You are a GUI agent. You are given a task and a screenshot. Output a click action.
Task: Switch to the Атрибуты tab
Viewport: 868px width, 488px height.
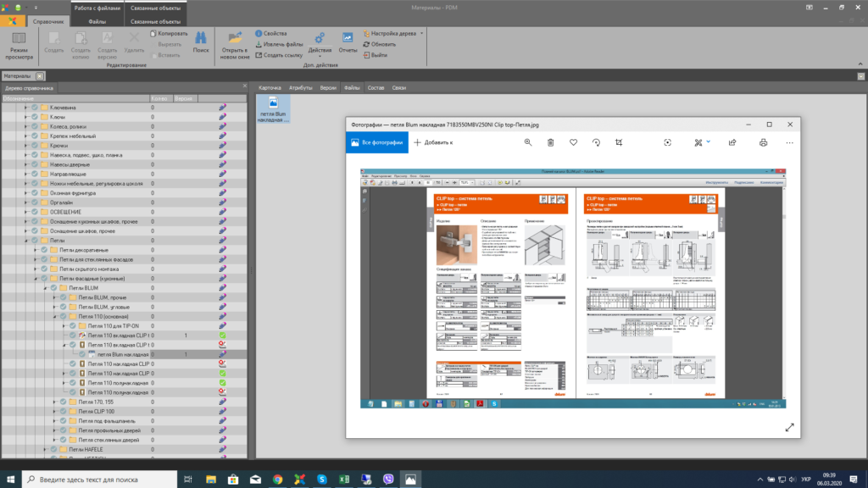[x=301, y=88]
